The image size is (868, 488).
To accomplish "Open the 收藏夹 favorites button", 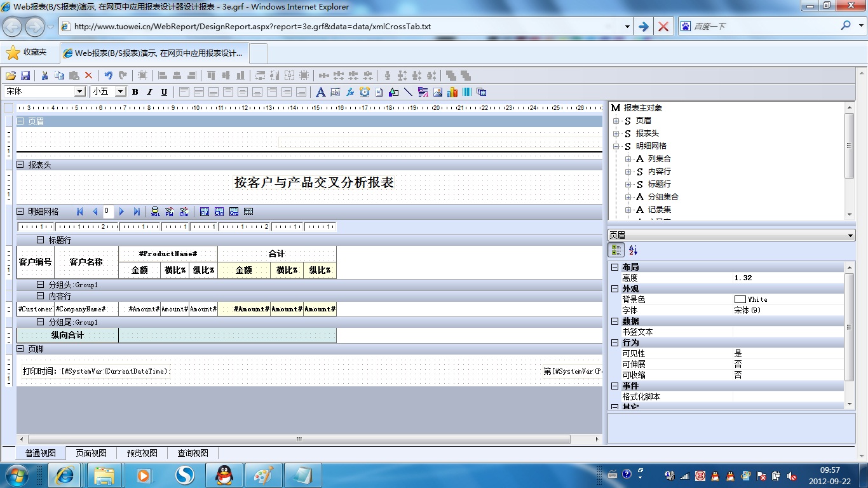I will [x=27, y=52].
